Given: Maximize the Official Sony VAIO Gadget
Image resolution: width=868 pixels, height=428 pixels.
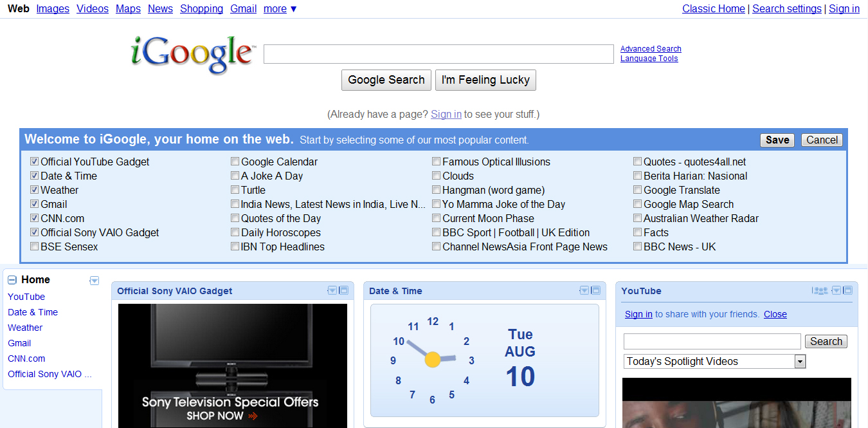Looking at the screenshot, I should tap(343, 290).
